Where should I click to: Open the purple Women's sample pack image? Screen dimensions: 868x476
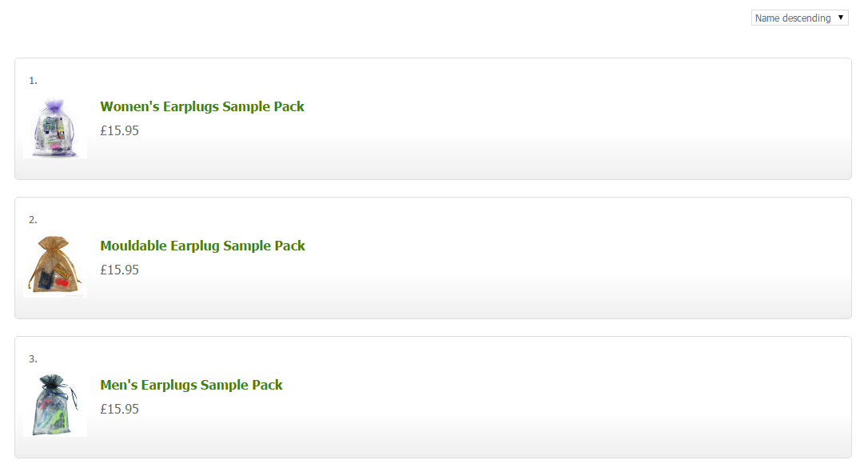click(55, 128)
